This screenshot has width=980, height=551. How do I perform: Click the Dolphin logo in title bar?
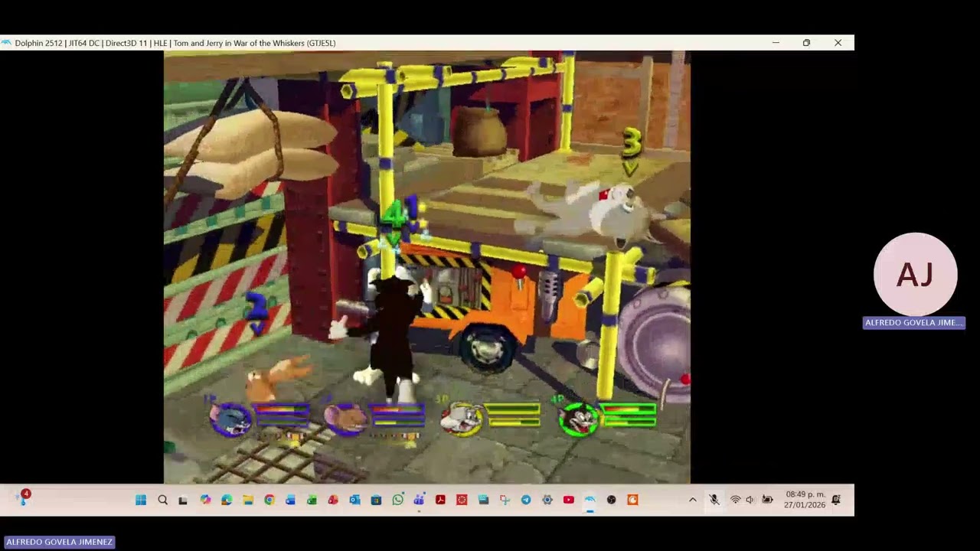tap(7, 43)
